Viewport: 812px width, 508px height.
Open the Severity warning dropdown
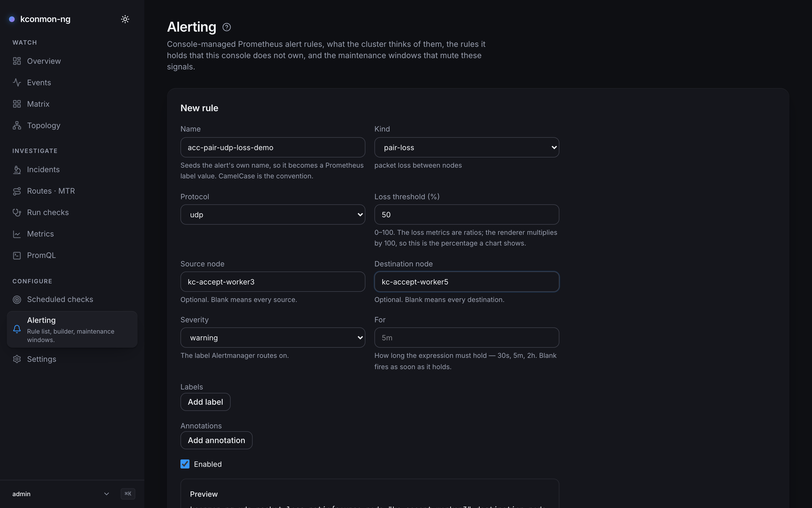point(272,338)
